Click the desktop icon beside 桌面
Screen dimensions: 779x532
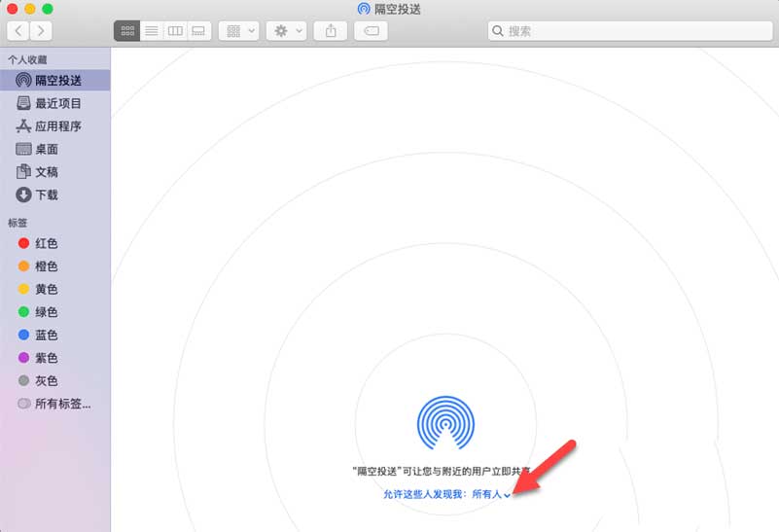click(23, 149)
